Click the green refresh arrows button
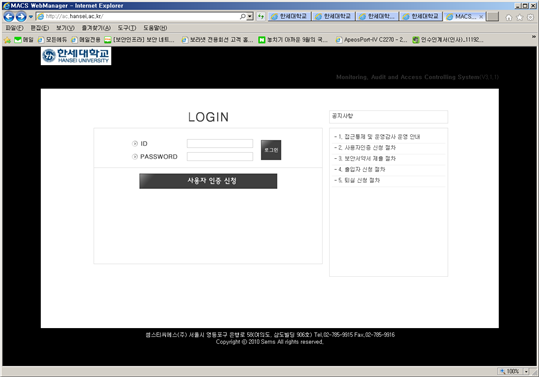 click(x=261, y=17)
